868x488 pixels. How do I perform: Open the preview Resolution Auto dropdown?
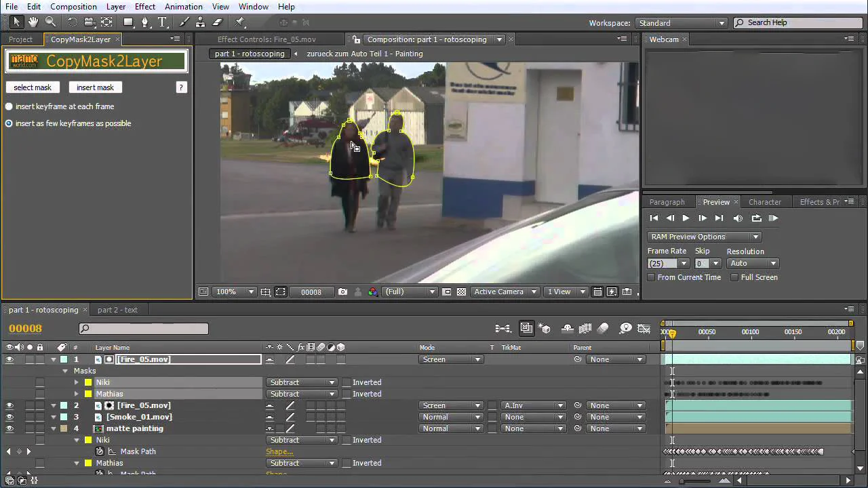tap(753, 264)
